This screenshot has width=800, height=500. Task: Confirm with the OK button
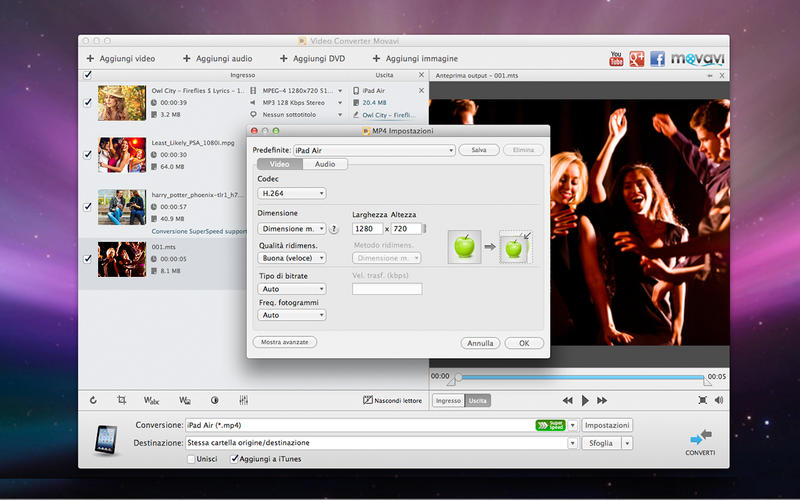[524, 343]
